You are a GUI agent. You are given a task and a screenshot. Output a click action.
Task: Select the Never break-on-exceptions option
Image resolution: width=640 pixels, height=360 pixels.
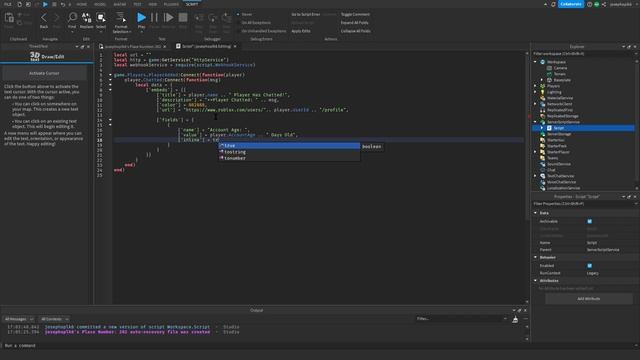(244, 14)
